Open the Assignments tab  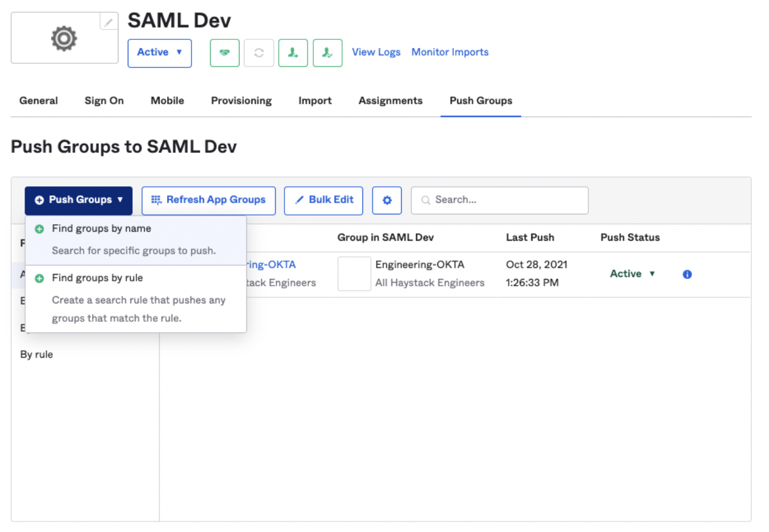(391, 101)
